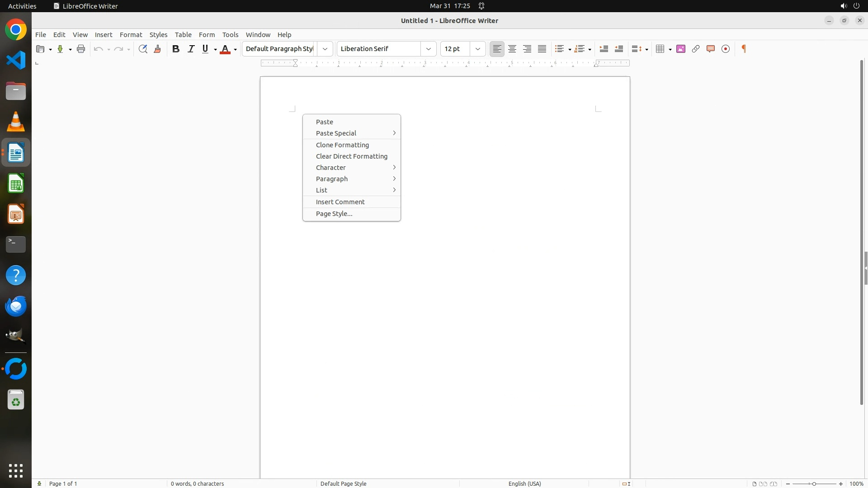Image resolution: width=868 pixels, height=488 pixels.
Task: Insert an image using the toolbar icon
Action: tap(681, 49)
